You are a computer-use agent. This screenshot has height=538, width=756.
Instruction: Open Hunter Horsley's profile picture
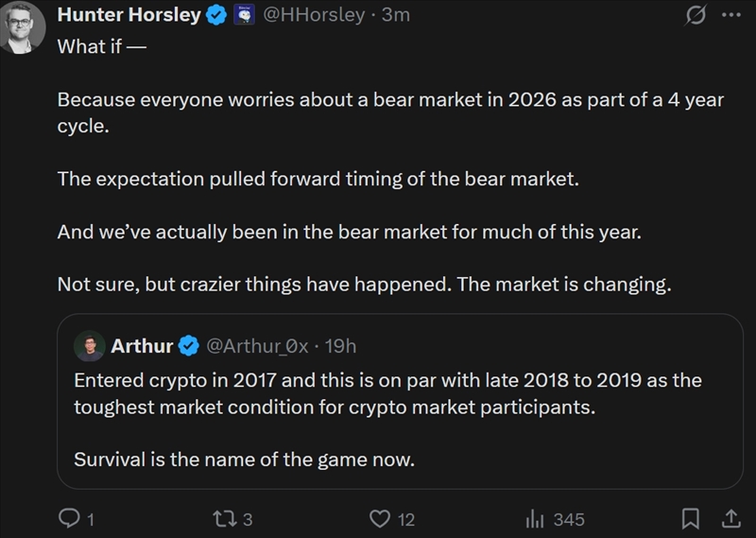click(x=26, y=26)
